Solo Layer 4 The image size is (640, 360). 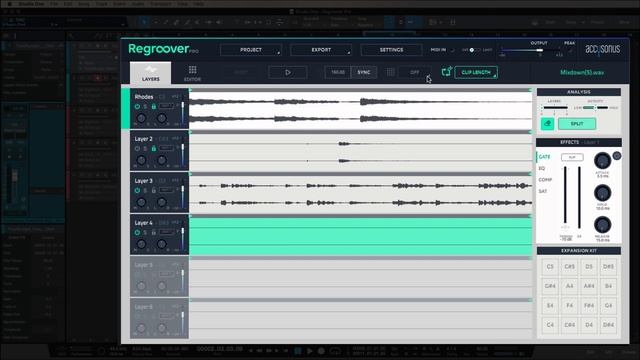pyautogui.click(x=145, y=233)
